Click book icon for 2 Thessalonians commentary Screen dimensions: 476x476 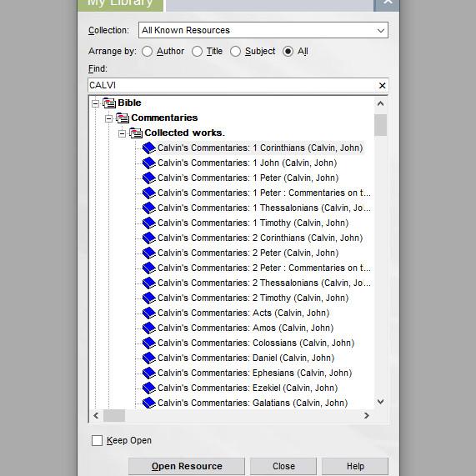pyautogui.click(x=149, y=283)
